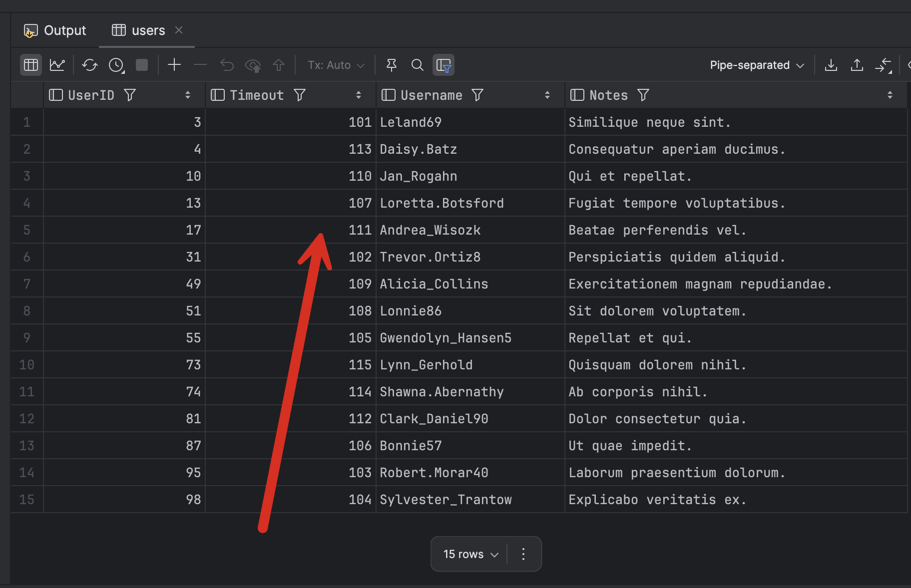Filter by the Username column funnel
This screenshot has height=588, width=911.
tap(477, 95)
